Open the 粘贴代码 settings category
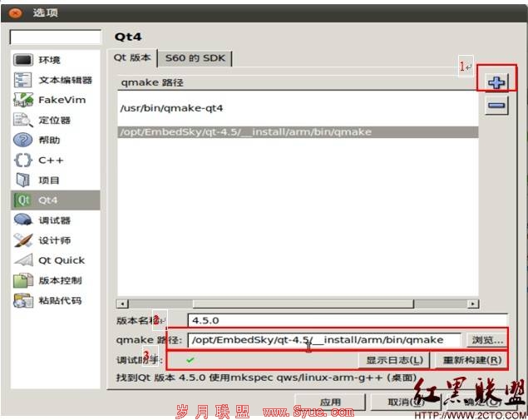Image resolution: width=528 pixels, height=420 pixels. click(x=56, y=300)
